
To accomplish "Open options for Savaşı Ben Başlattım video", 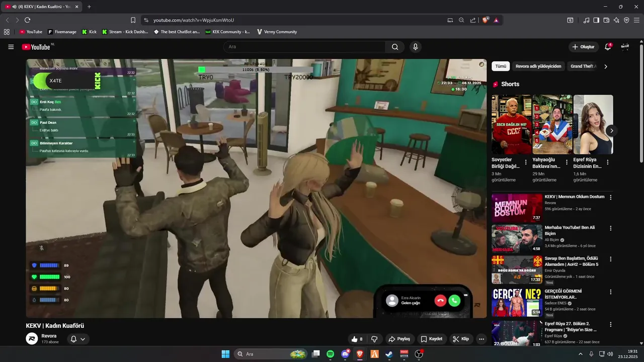I will click(x=611, y=259).
